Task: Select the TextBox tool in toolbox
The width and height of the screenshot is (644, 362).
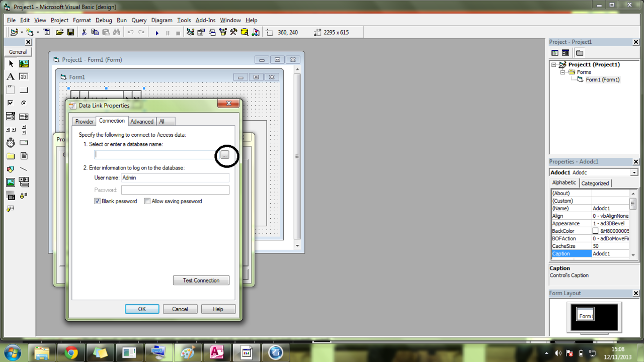Action: pyautogui.click(x=24, y=77)
